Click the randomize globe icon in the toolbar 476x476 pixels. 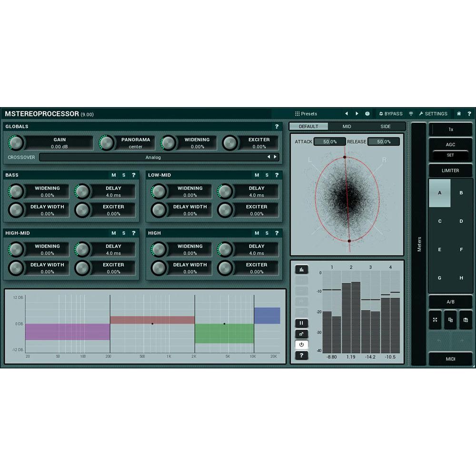coord(367,114)
